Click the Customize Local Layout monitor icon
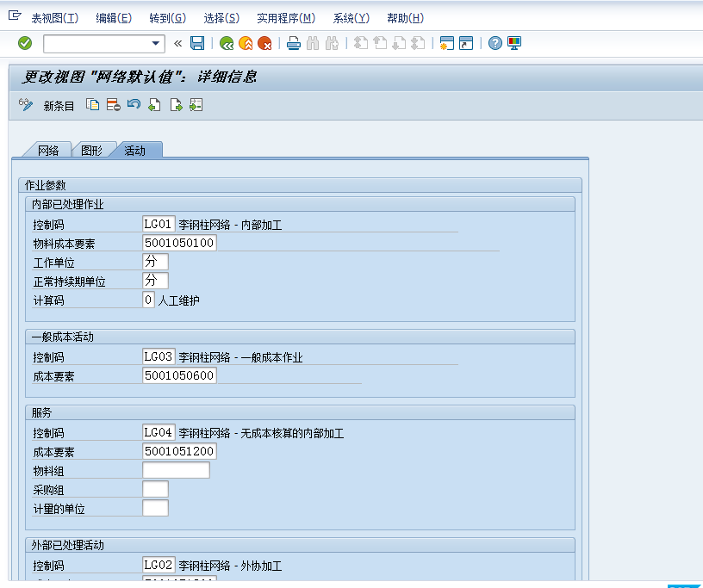The width and height of the screenshot is (703, 588). [x=514, y=43]
